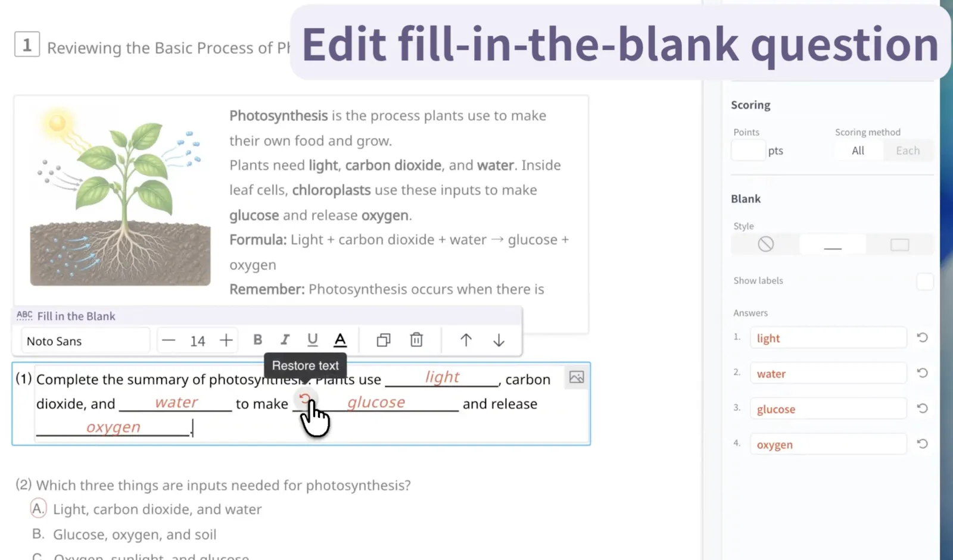Image resolution: width=953 pixels, height=560 pixels.
Task: Restore answer 3 glucose with the reset icon
Action: pos(922,408)
